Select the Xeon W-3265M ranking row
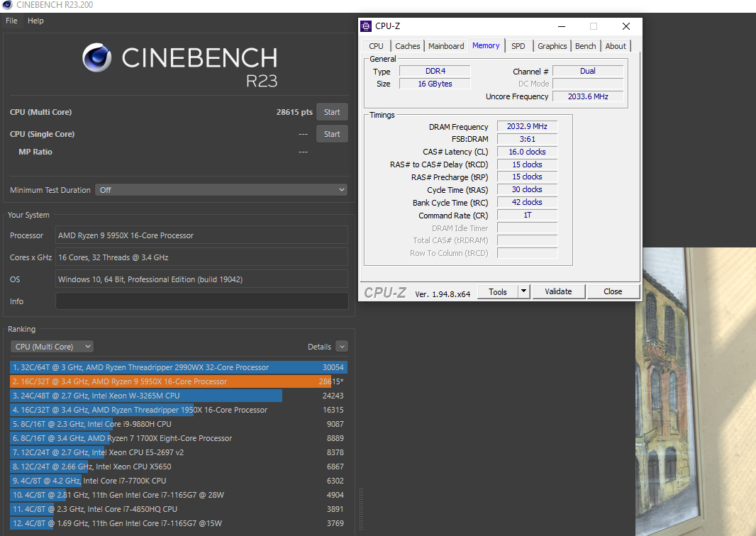The width and height of the screenshot is (756, 536). pos(179,396)
